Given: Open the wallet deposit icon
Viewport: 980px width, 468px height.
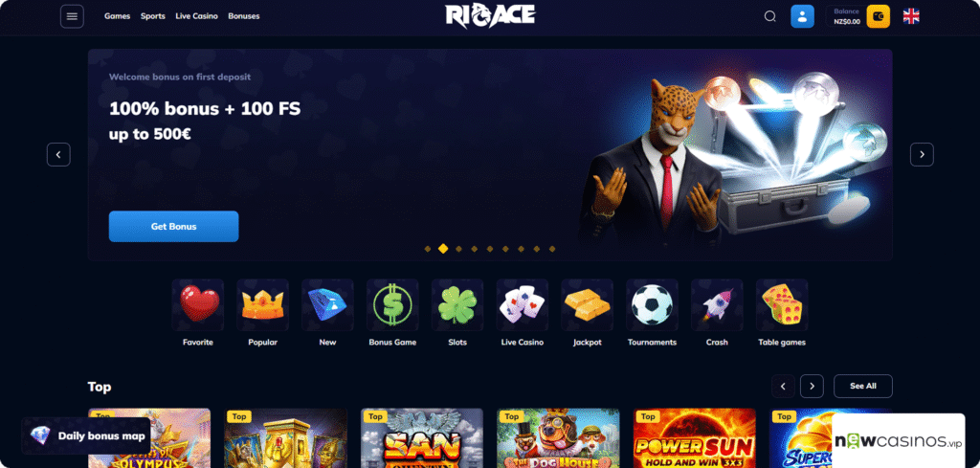Looking at the screenshot, I should [x=879, y=16].
